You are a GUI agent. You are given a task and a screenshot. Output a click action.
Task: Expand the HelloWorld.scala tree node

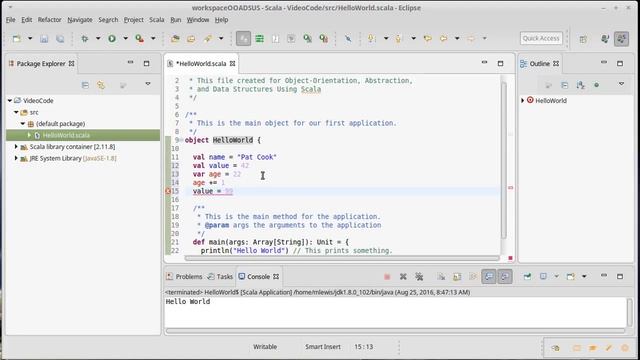pos(29,135)
